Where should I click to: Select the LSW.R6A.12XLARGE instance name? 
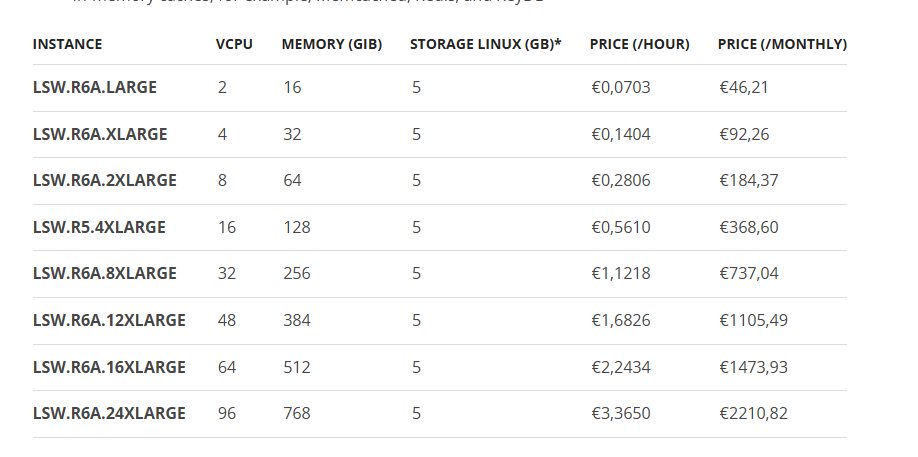click(x=109, y=320)
